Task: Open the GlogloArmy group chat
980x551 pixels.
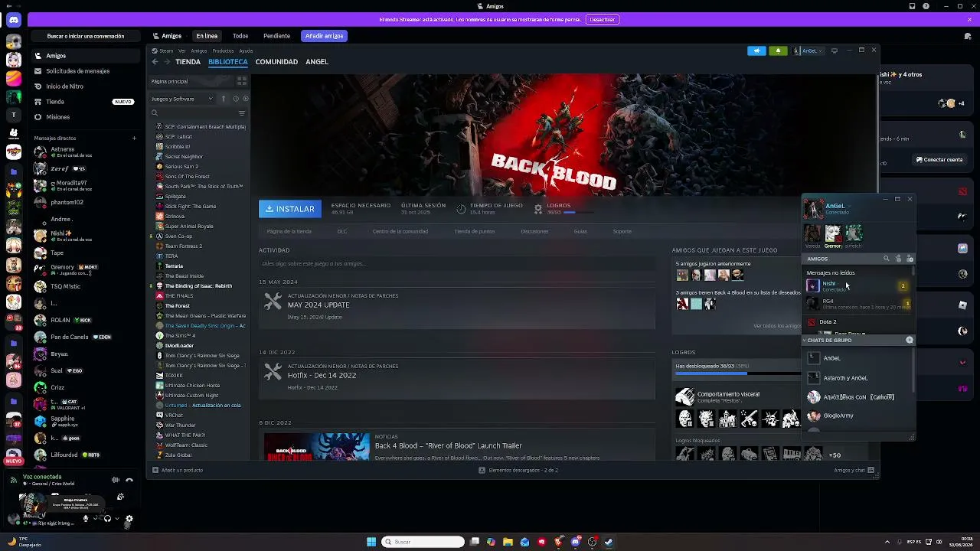Action: [x=857, y=416]
